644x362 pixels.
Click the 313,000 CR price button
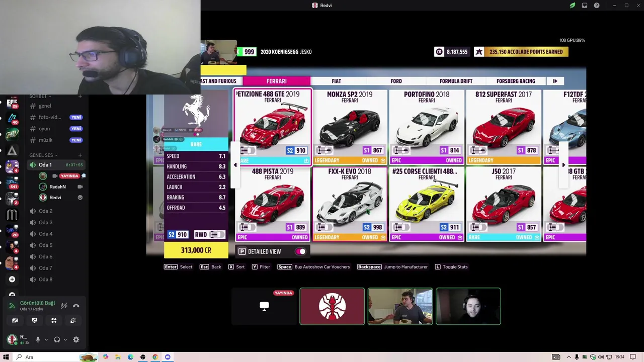click(x=196, y=250)
